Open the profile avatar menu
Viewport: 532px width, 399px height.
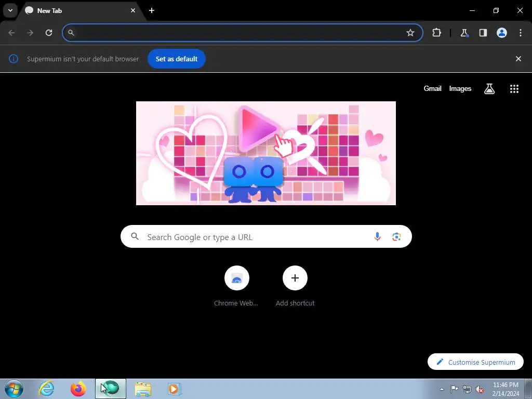[502, 33]
